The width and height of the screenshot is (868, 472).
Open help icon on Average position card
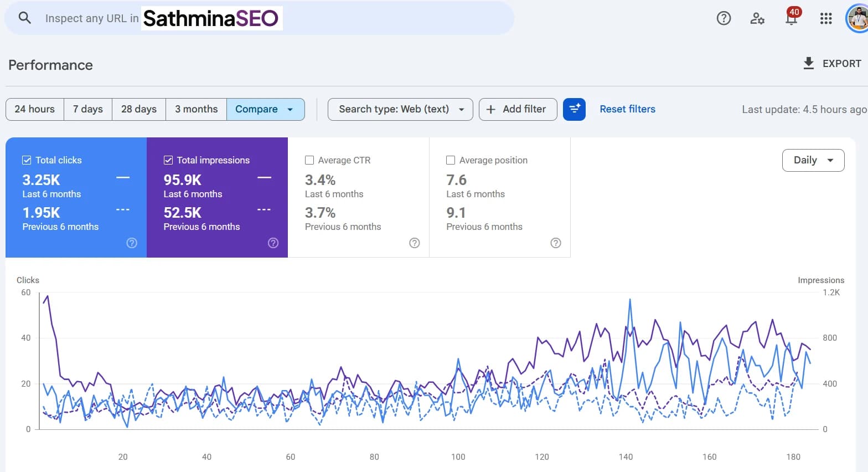(x=556, y=243)
